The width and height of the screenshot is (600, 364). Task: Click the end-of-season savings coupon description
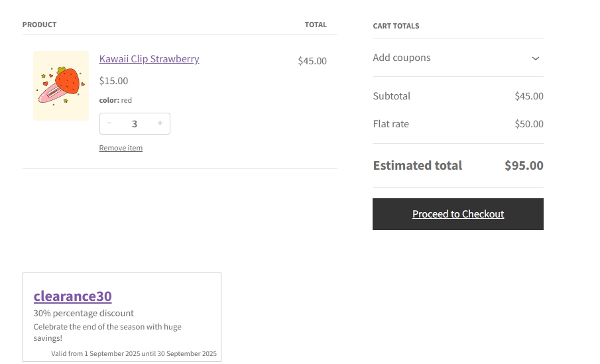[107, 332]
